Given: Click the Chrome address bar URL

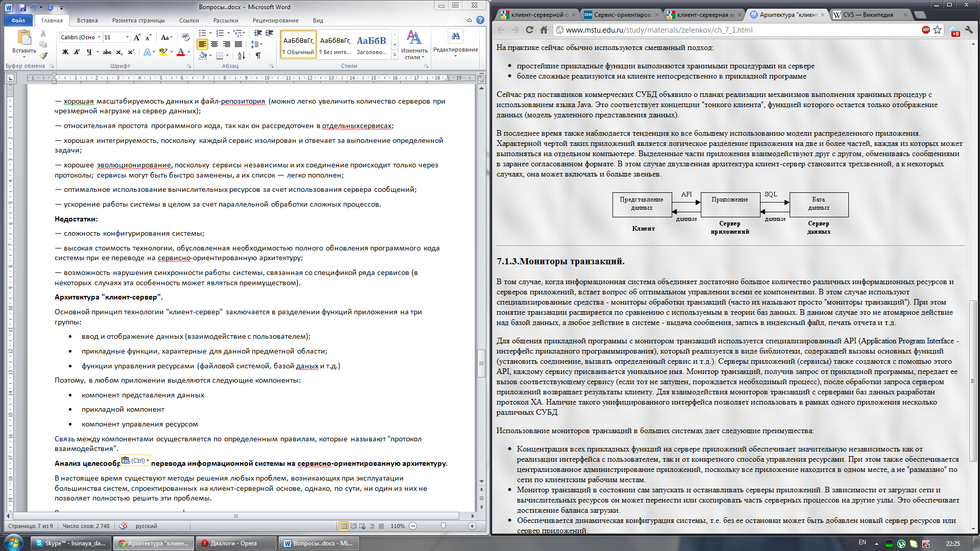Looking at the screenshot, I should pyautogui.click(x=659, y=30).
